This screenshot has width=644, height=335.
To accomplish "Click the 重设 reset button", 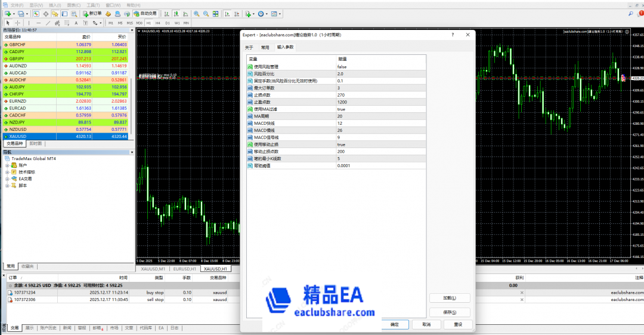I will click(457, 324).
